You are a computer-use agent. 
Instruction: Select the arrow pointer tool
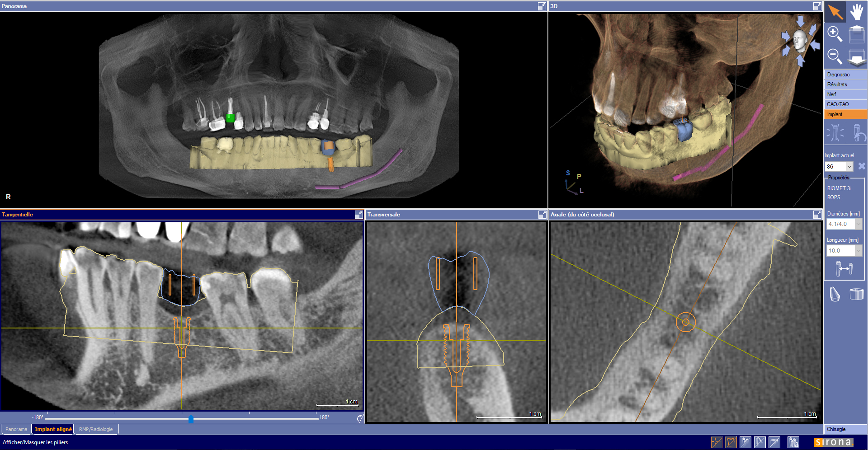point(835,12)
